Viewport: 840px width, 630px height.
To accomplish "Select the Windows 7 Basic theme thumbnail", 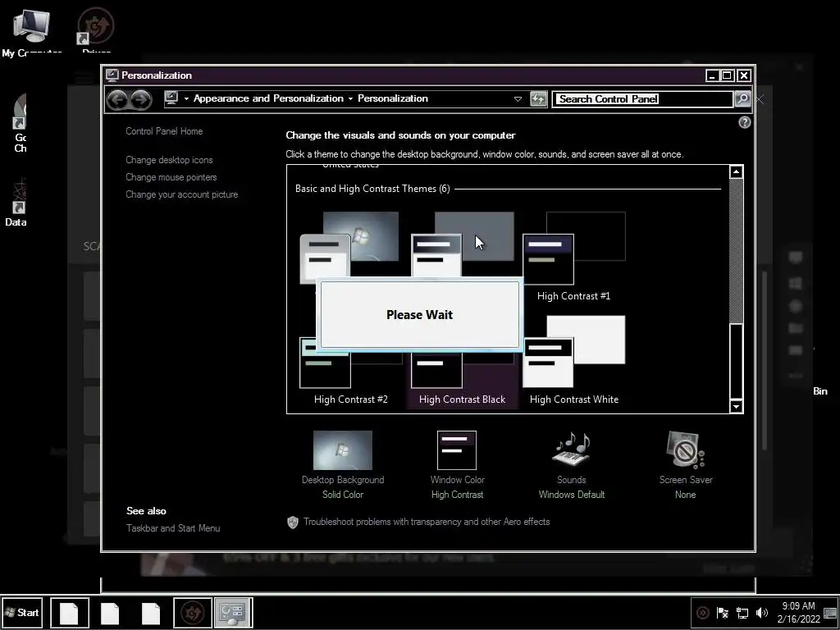I will point(349,246).
